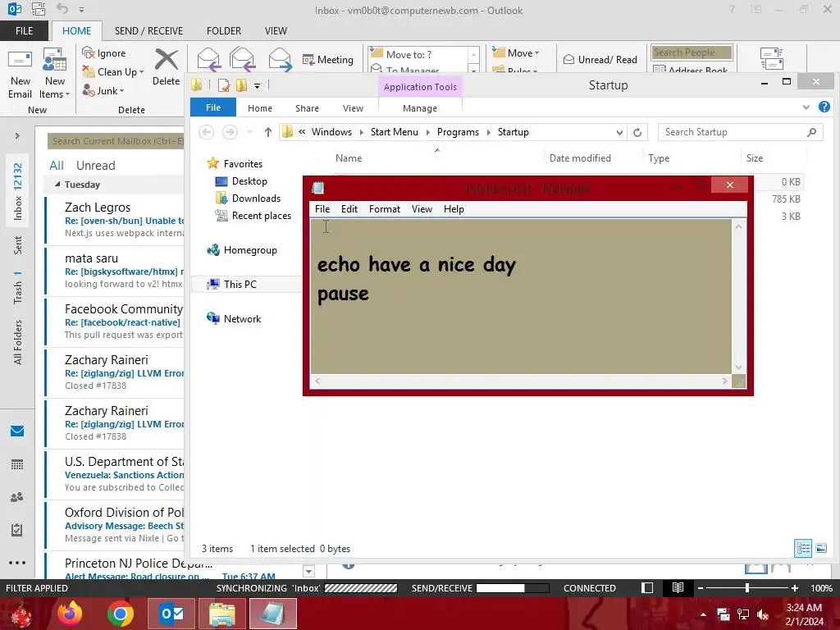Open the Windows Start button
The height and width of the screenshot is (630, 840).
click(x=20, y=614)
